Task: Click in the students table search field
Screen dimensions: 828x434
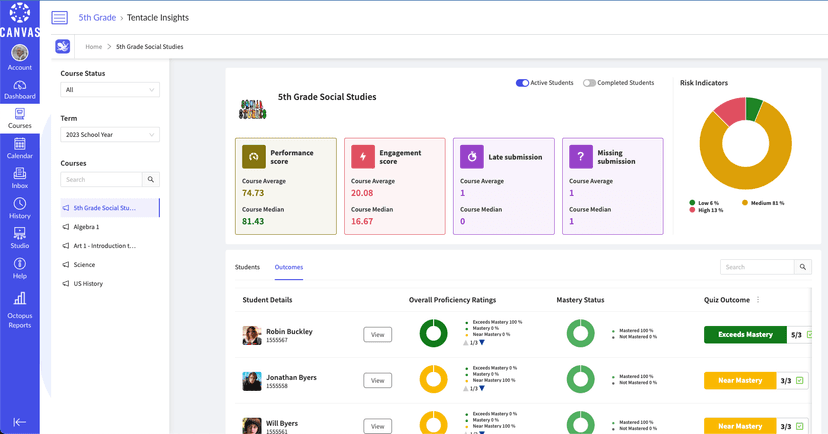Action: 757,267
